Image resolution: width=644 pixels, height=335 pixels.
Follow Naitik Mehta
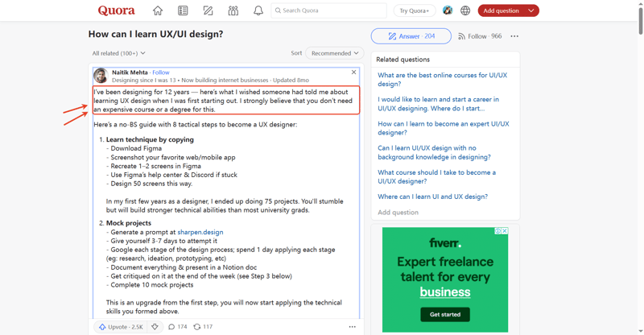point(161,72)
